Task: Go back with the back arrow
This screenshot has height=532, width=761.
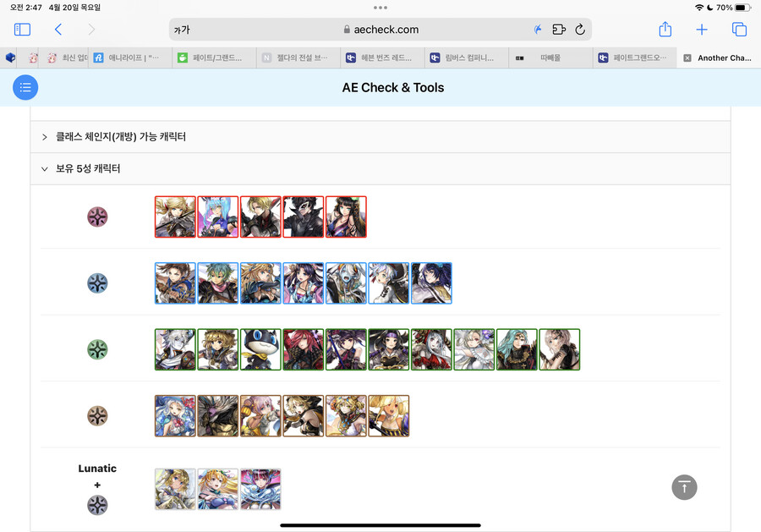Action: 58,30
